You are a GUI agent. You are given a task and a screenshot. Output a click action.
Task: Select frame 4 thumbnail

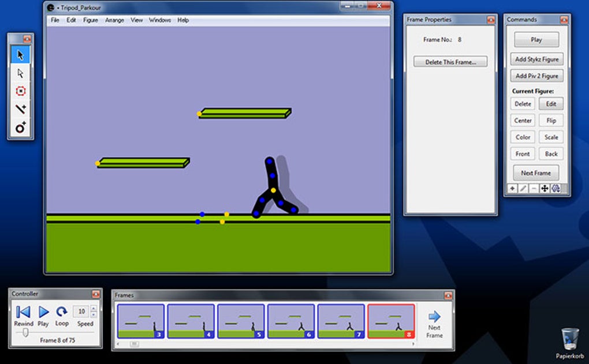click(x=191, y=321)
